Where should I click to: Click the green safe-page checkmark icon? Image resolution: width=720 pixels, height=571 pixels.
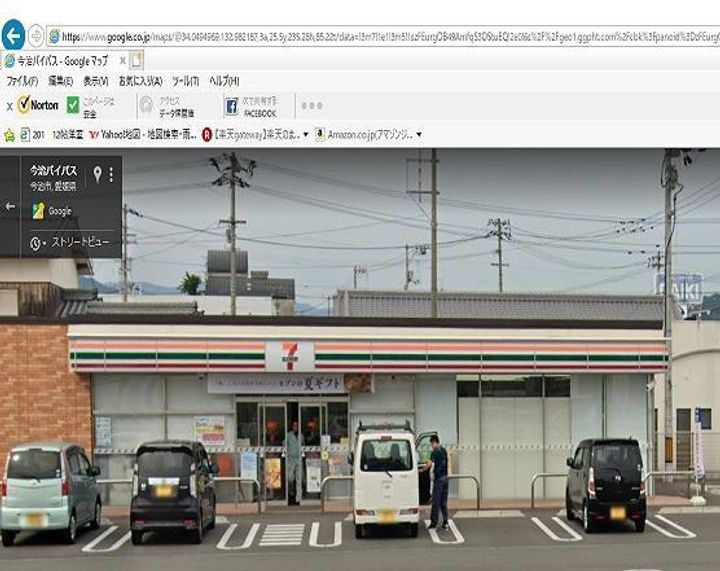[x=73, y=105]
